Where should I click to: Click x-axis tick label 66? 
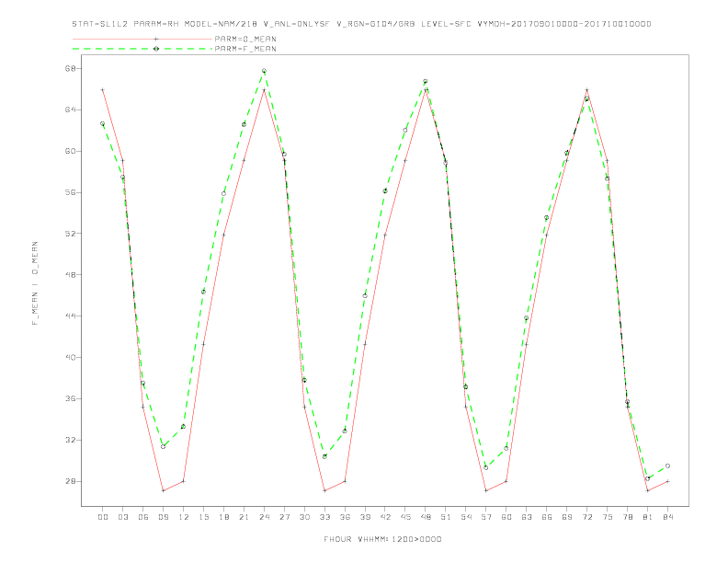point(547,517)
